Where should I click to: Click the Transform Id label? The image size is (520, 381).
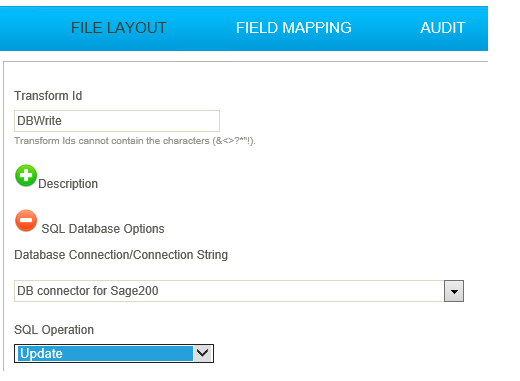[x=48, y=96]
